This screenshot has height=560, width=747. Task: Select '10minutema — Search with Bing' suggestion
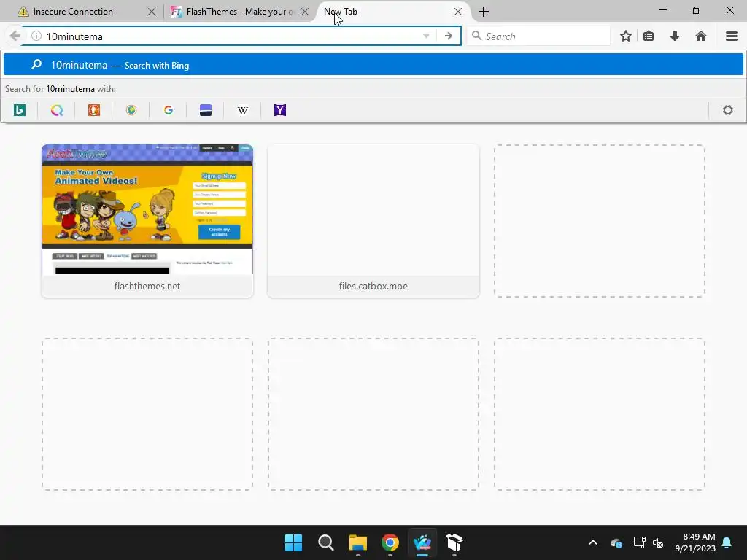point(373,65)
